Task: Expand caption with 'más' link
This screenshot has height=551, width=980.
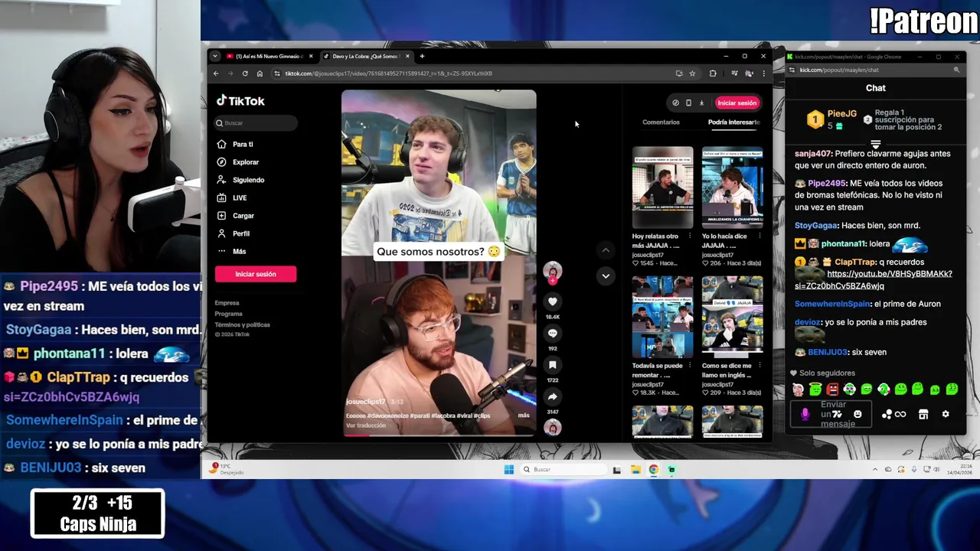Action: coord(524,416)
